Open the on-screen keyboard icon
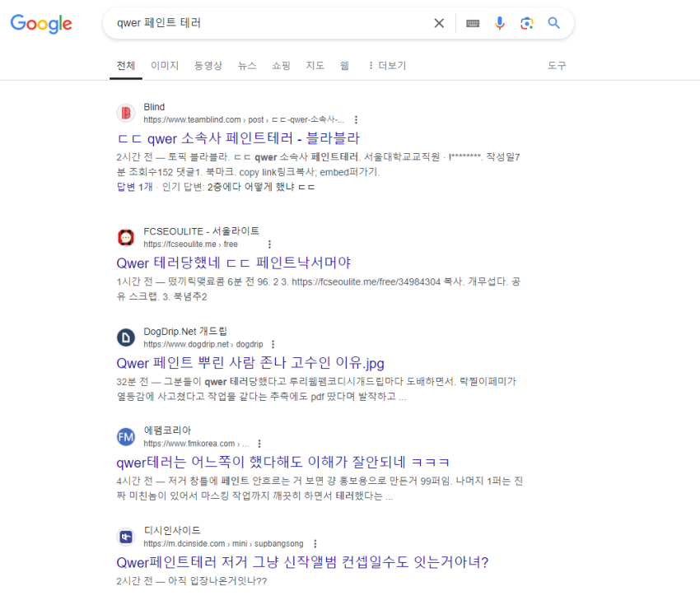The height and width of the screenshot is (605, 700). click(x=473, y=23)
